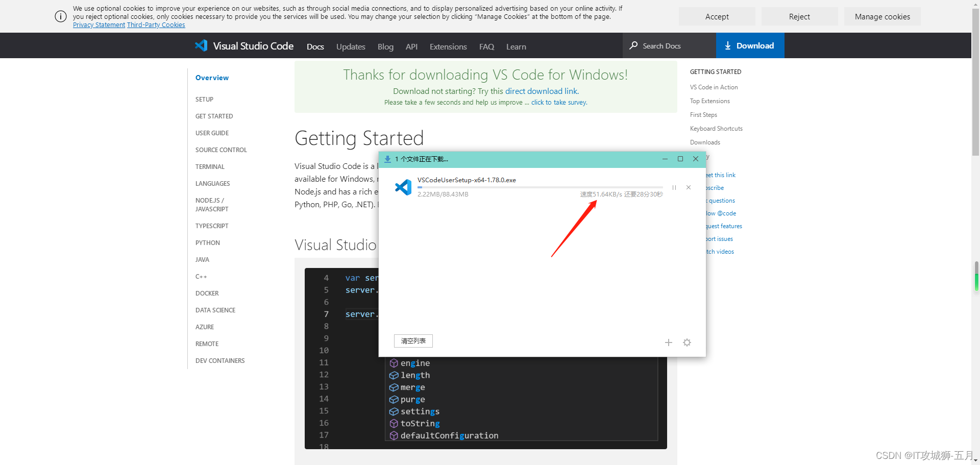Click the download manager title arrow icon
The image size is (980, 465).
[x=388, y=159]
